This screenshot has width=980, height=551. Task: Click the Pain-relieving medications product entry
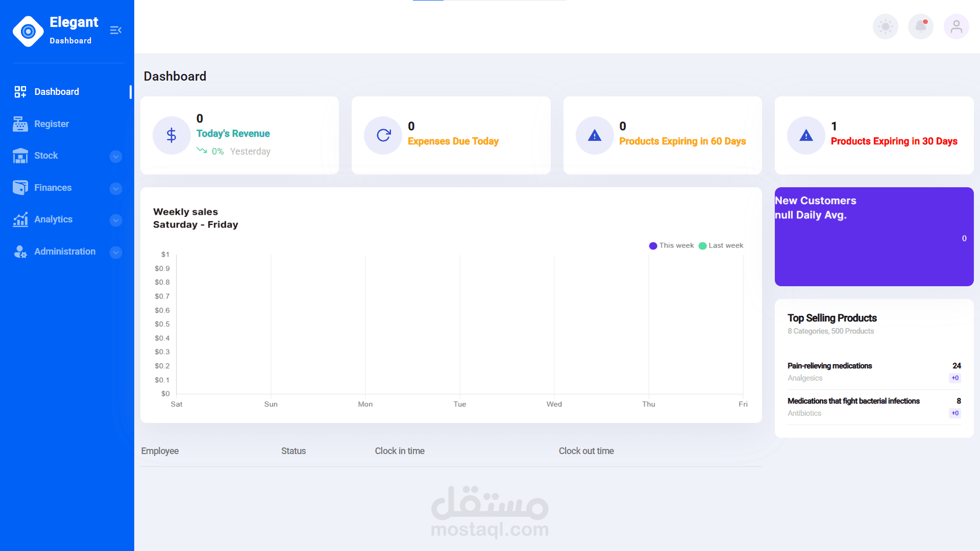pyautogui.click(x=829, y=366)
